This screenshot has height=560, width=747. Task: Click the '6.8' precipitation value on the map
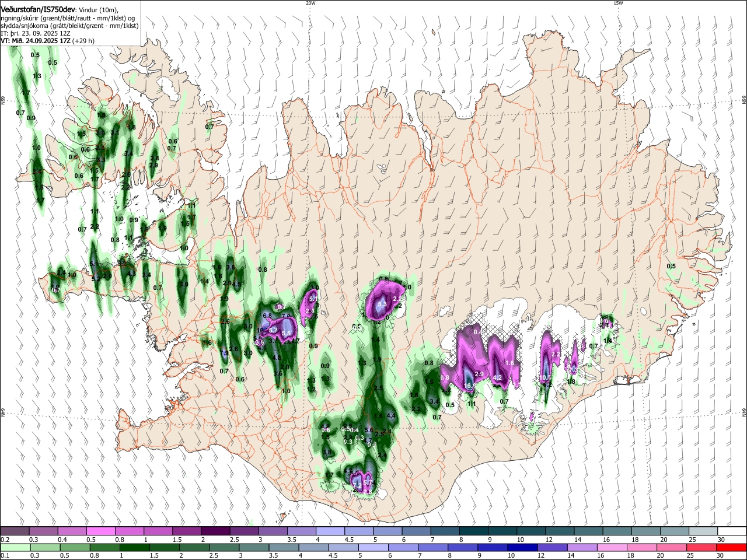(x=268, y=316)
